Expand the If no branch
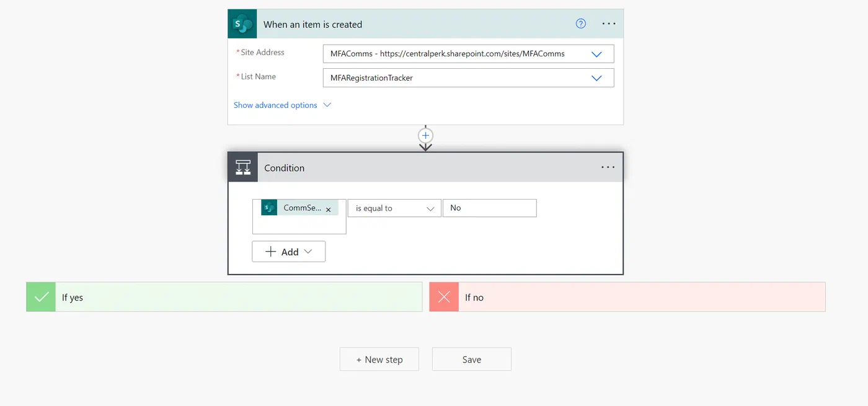This screenshot has width=868, height=406. tap(627, 297)
